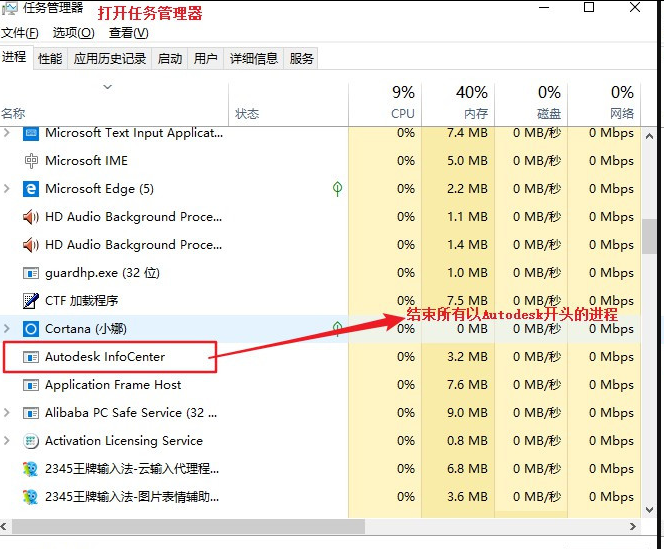The width and height of the screenshot is (664, 549).
Task: Click the vertical scrollbar up arrow
Action: [x=649, y=136]
